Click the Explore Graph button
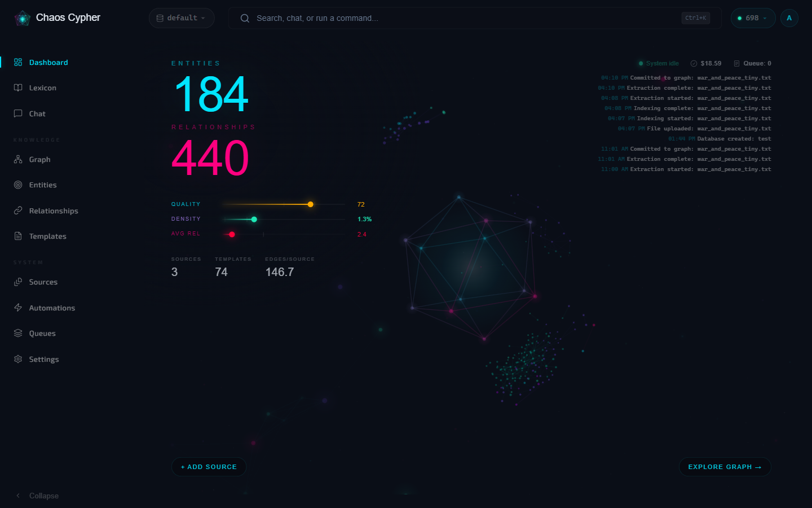The image size is (812, 508). [x=725, y=467]
